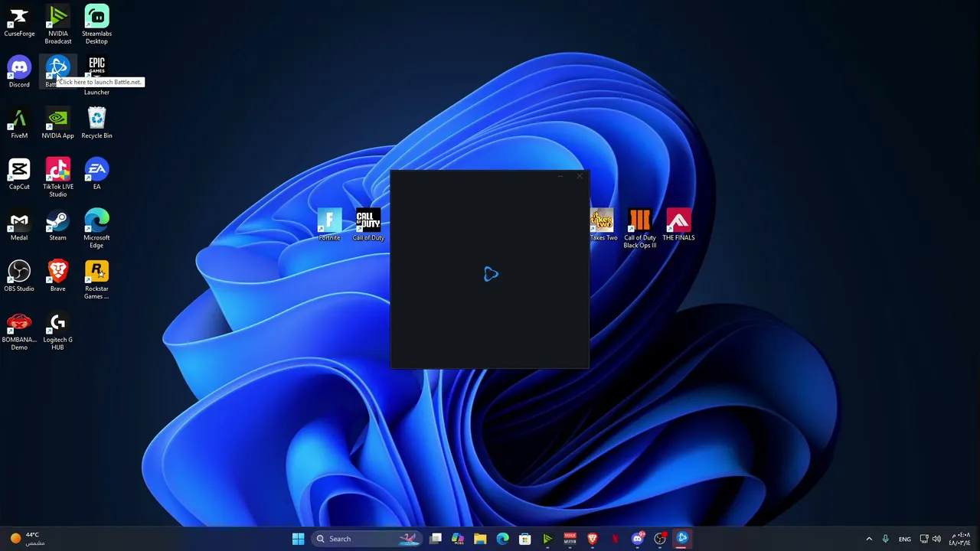Open the CapCut desktop shortcut
This screenshot has width=980, height=551.
pos(19,174)
